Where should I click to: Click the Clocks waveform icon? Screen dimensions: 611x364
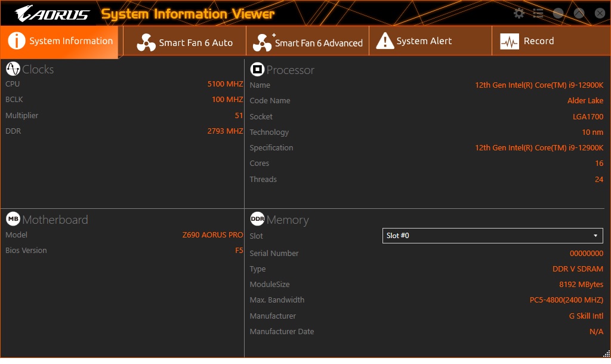coord(13,69)
